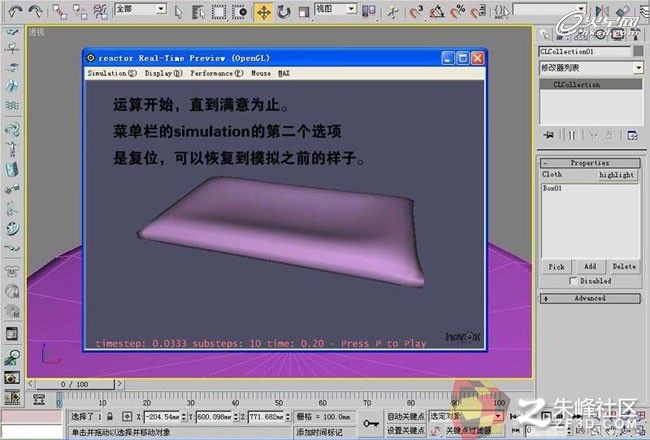The width and height of the screenshot is (650, 440).
Task: Toggle the Spinner Snap icon
Action: (x=478, y=12)
